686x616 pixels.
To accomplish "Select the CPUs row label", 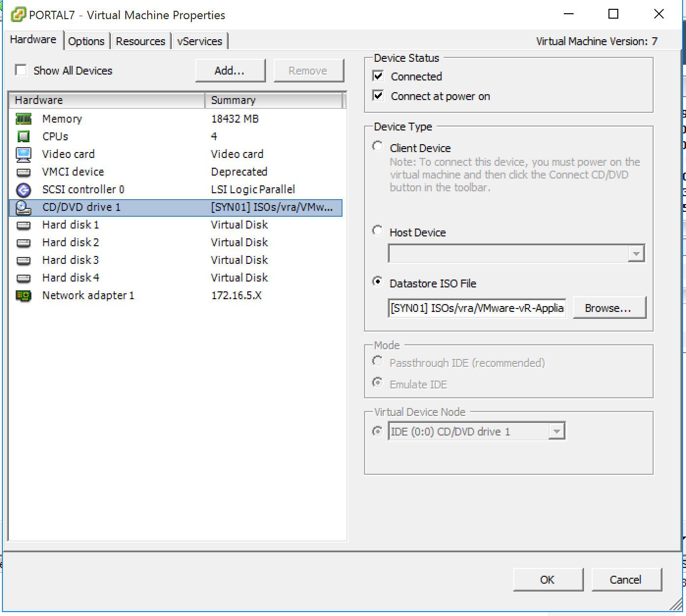I will point(55,136).
